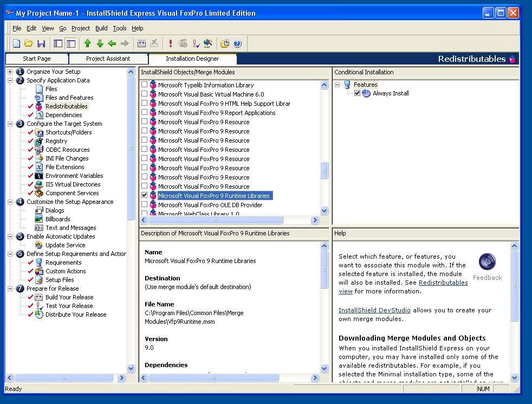Open the InstallShield DevStudio link
The image size is (532, 404).
(x=374, y=310)
